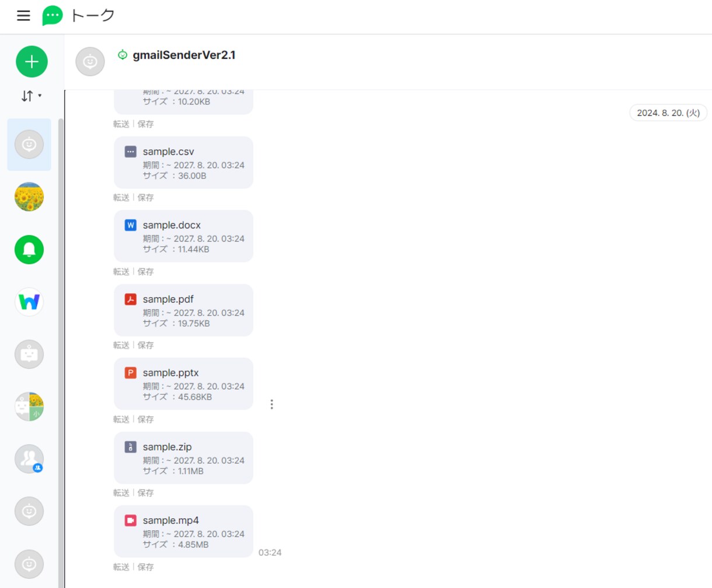Open chat with people avatar and blue badge
This screenshot has height=588, width=712.
pyautogui.click(x=29, y=459)
